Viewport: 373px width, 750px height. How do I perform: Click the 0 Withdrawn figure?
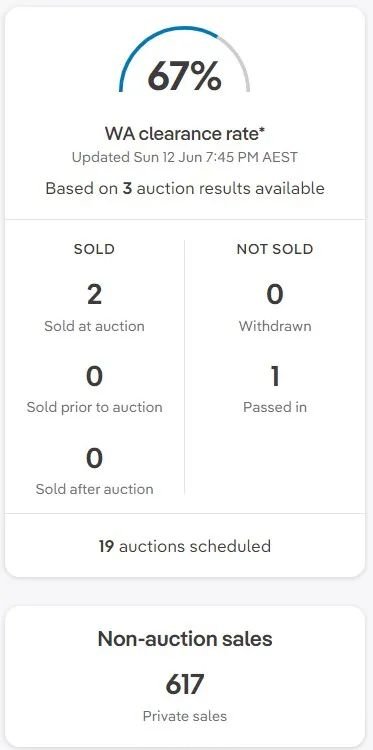tap(275, 295)
